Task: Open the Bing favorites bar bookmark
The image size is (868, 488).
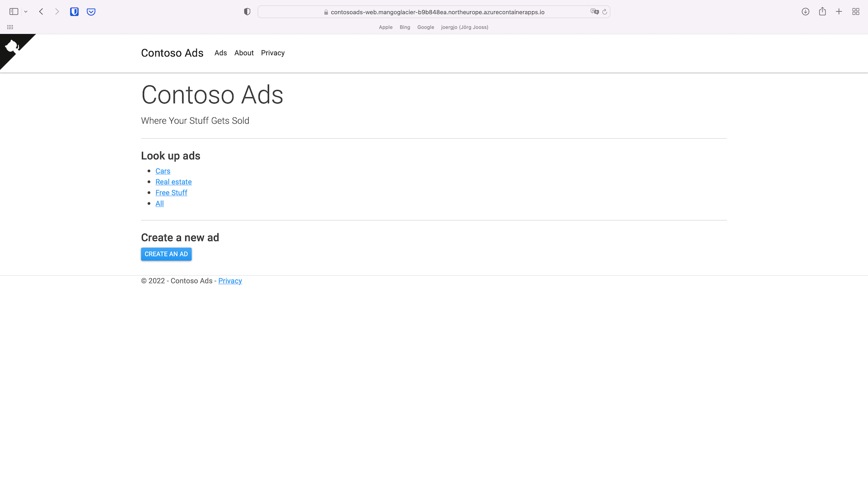Action: (x=405, y=27)
